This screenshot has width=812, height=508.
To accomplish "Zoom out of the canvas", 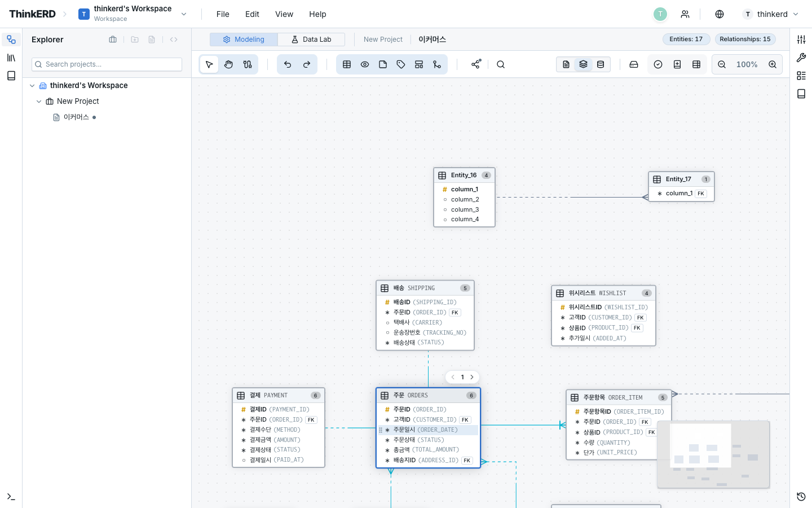I will [x=722, y=64].
